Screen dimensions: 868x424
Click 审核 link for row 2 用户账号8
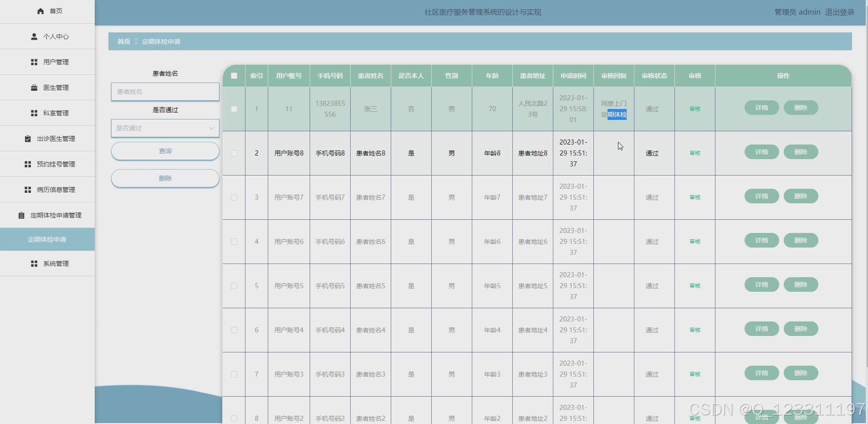(695, 153)
